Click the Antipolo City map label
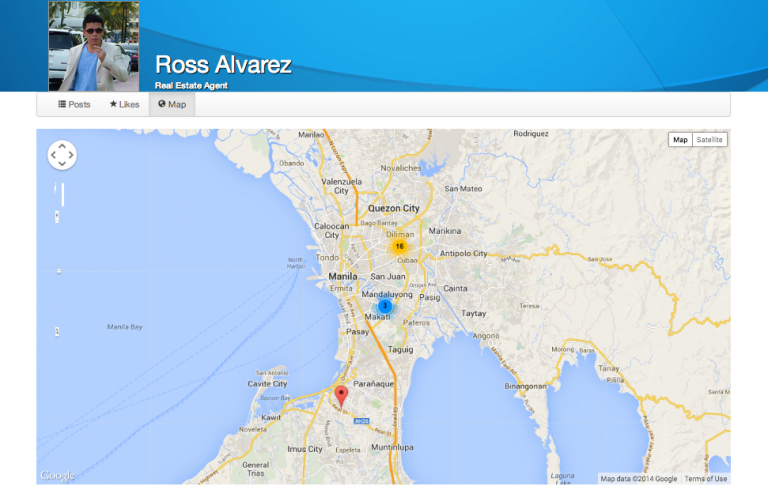The width and height of the screenshot is (768, 490). pyautogui.click(x=463, y=253)
